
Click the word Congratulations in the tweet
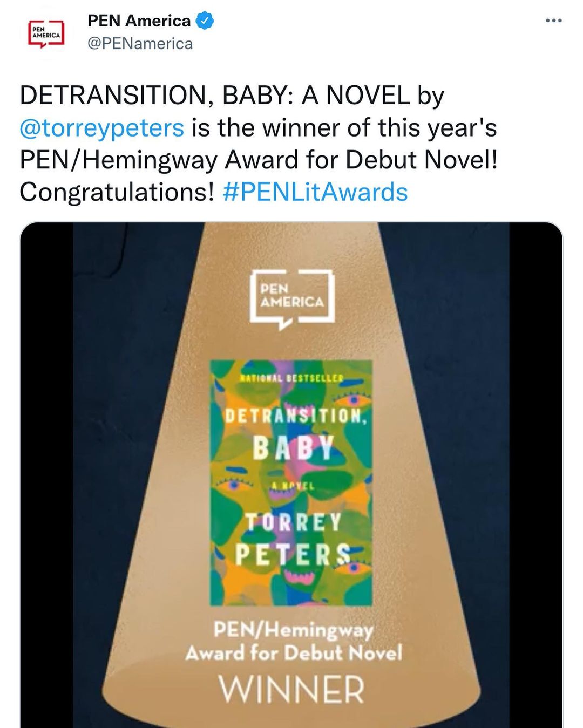pyautogui.click(x=117, y=192)
